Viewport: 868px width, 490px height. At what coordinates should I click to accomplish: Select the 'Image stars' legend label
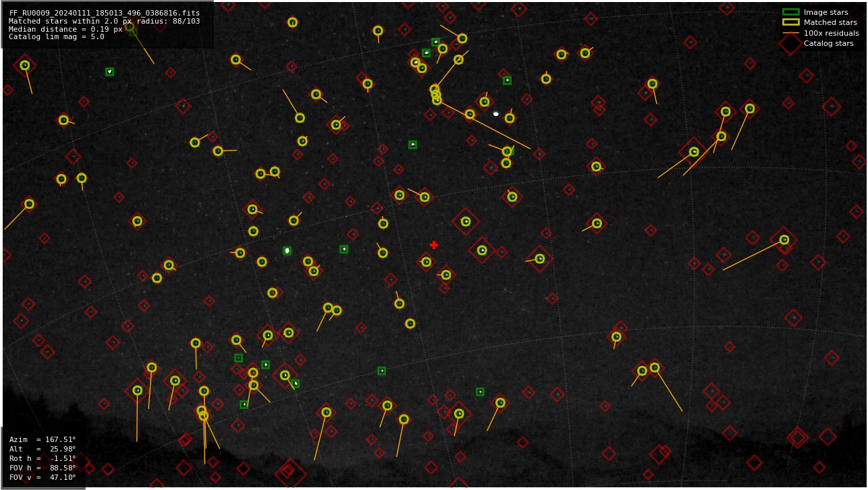pyautogui.click(x=825, y=12)
